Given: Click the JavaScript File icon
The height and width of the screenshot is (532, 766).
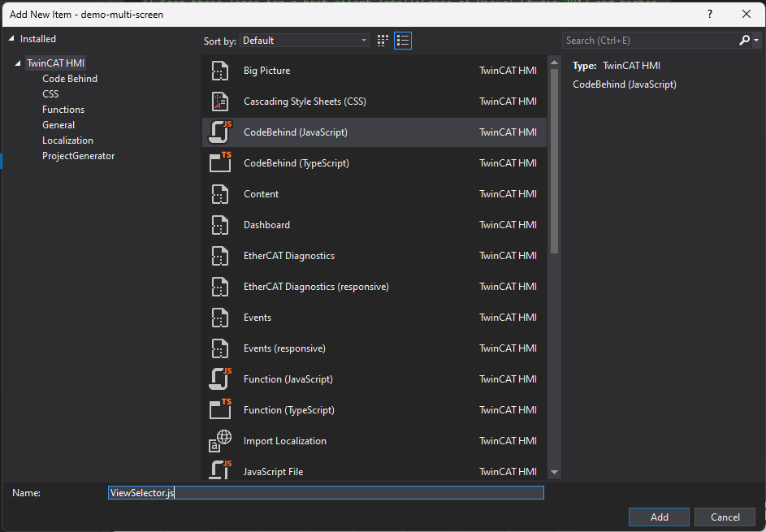Looking at the screenshot, I should pyautogui.click(x=220, y=470).
